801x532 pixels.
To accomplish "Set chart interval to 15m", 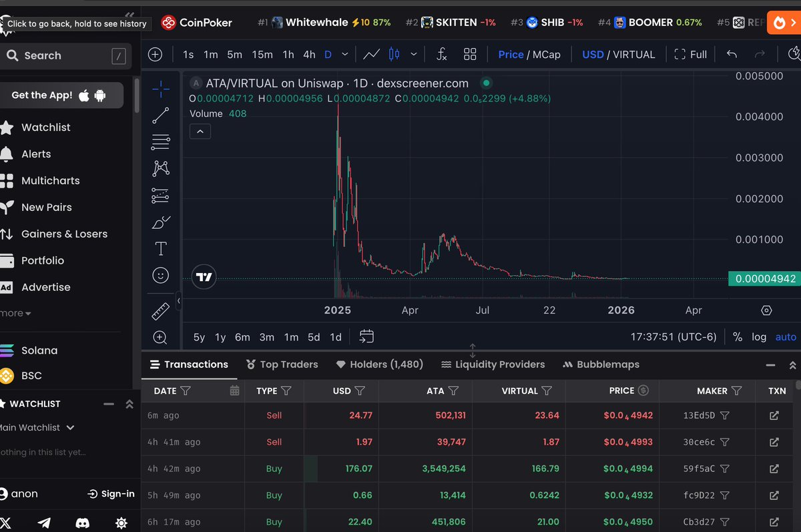I will (x=262, y=54).
